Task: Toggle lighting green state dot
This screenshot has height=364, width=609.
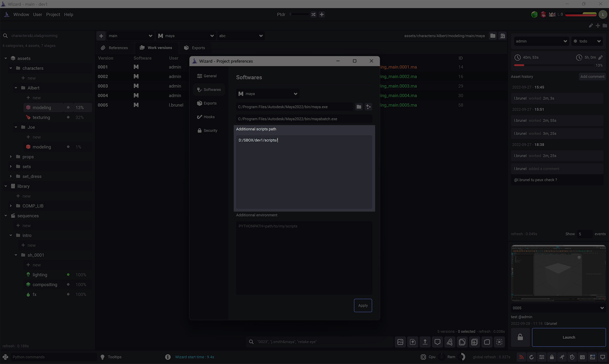Action: [68, 275]
